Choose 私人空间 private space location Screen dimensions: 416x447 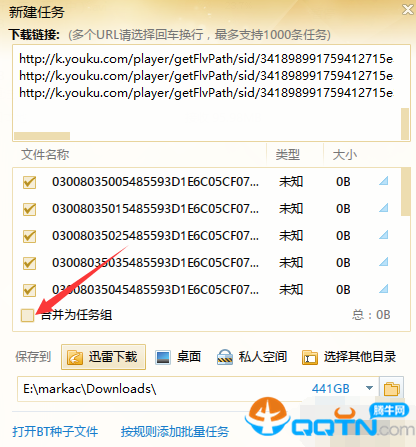pos(252,357)
